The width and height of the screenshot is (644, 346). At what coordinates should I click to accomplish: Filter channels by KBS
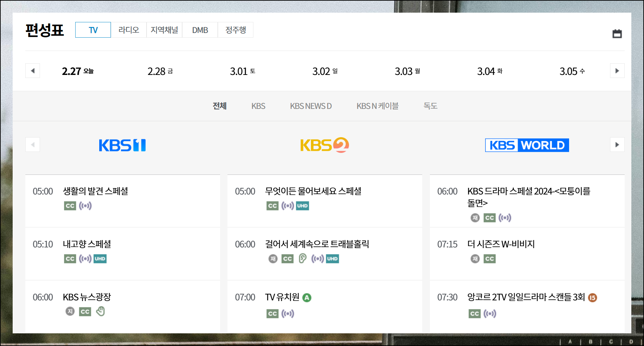click(258, 106)
